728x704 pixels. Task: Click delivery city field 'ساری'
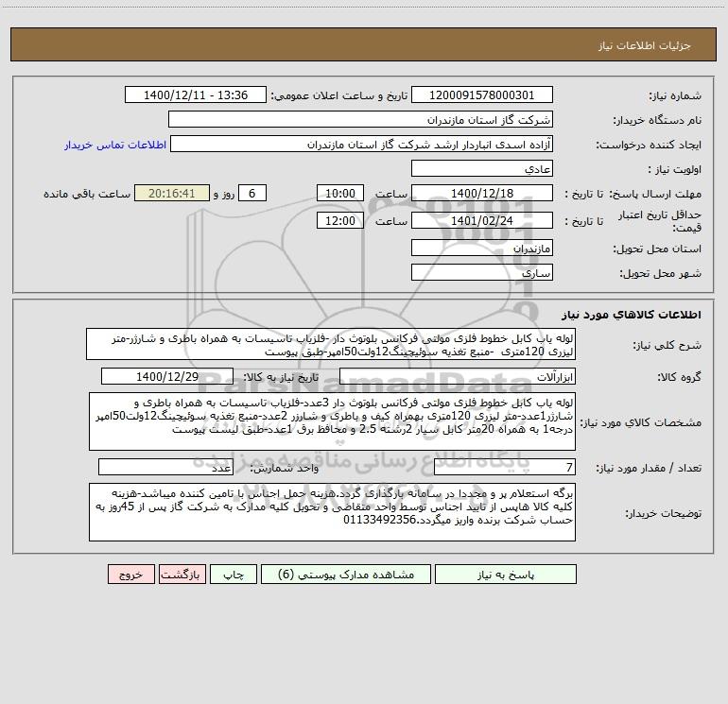pos(481,272)
